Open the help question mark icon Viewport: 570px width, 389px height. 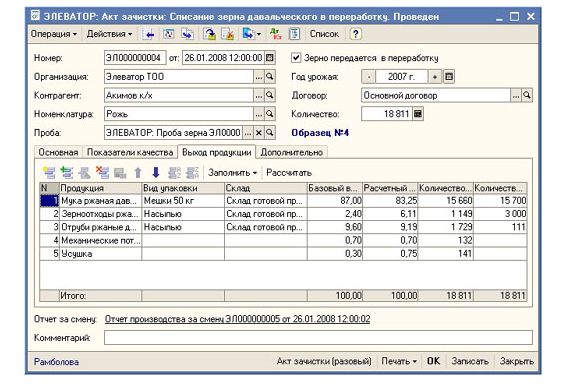(355, 34)
